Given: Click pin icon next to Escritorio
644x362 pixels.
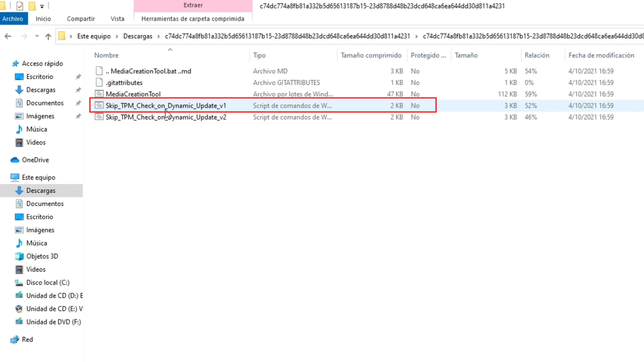Looking at the screenshot, I should click(x=78, y=77).
